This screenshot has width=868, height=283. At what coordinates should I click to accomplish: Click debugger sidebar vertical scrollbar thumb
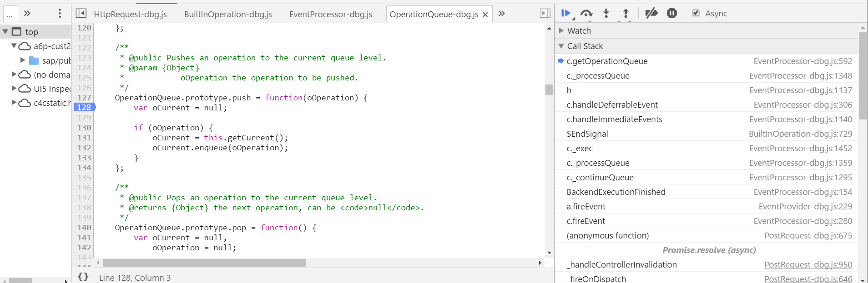coord(863,75)
